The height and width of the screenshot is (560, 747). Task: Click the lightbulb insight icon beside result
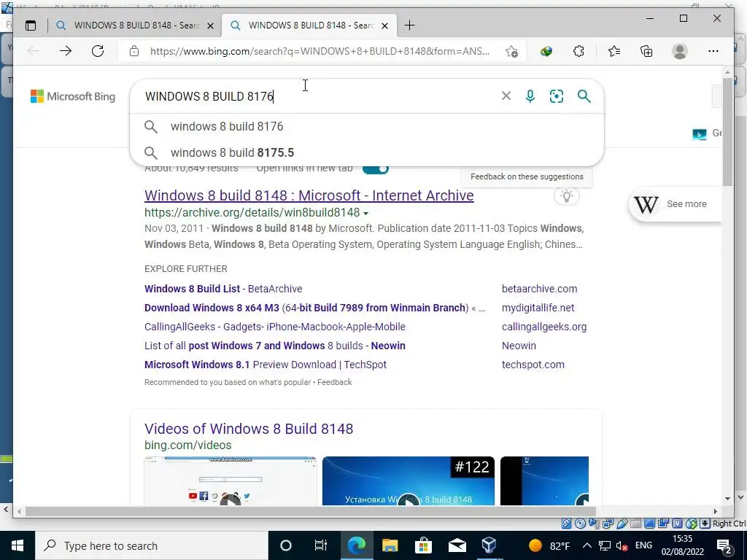(x=566, y=196)
